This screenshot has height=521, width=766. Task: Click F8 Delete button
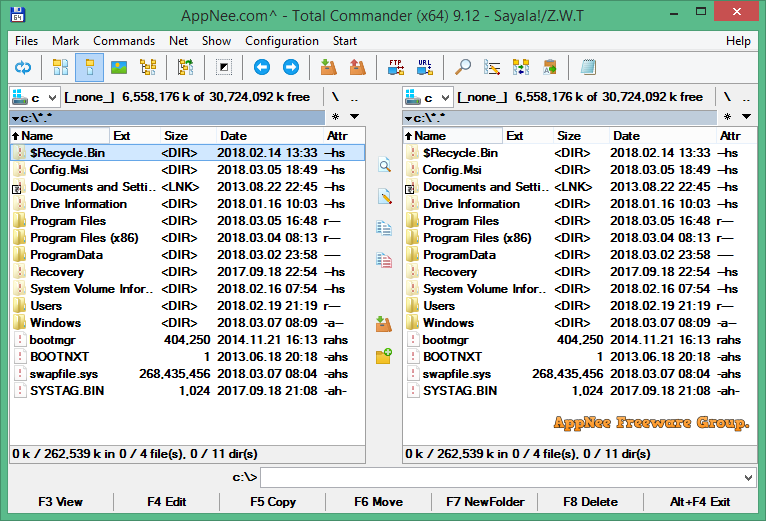click(590, 502)
